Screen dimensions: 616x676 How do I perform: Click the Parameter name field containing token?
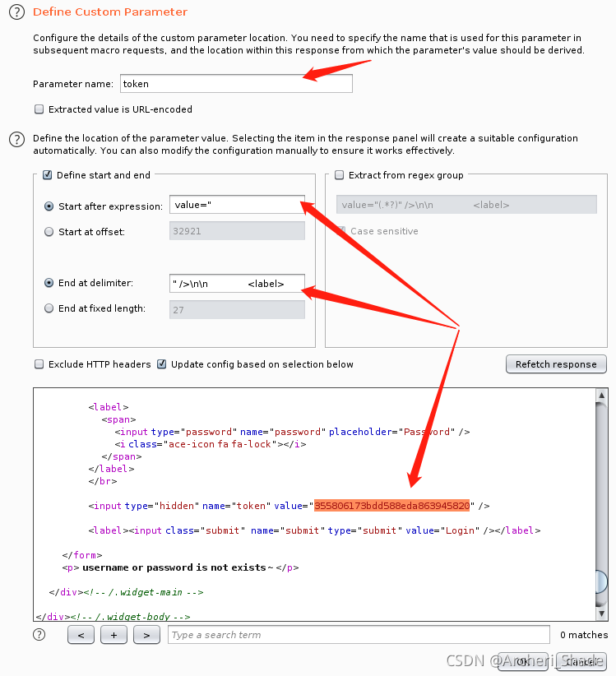pos(236,84)
